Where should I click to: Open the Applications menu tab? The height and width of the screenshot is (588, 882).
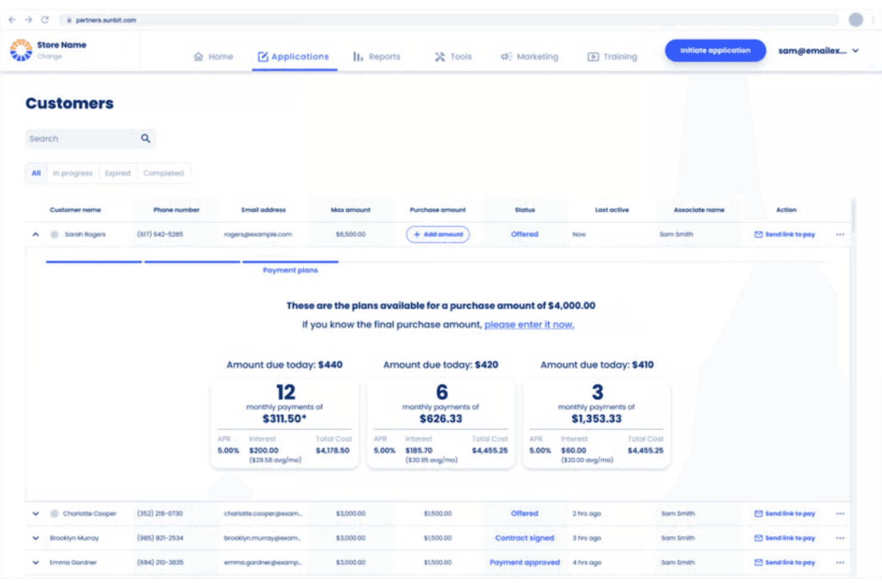(x=294, y=57)
